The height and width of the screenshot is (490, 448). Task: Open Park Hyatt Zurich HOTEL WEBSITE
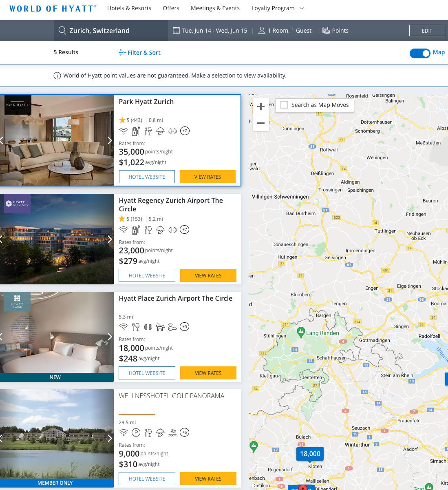coord(147,177)
